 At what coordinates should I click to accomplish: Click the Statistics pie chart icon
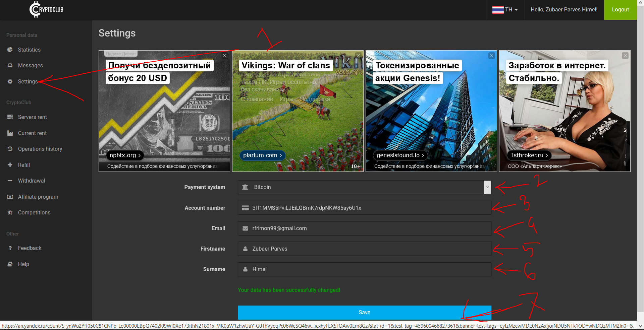click(x=10, y=50)
